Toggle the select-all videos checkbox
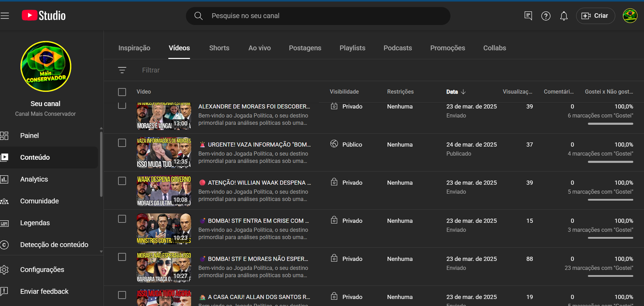 (122, 92)
